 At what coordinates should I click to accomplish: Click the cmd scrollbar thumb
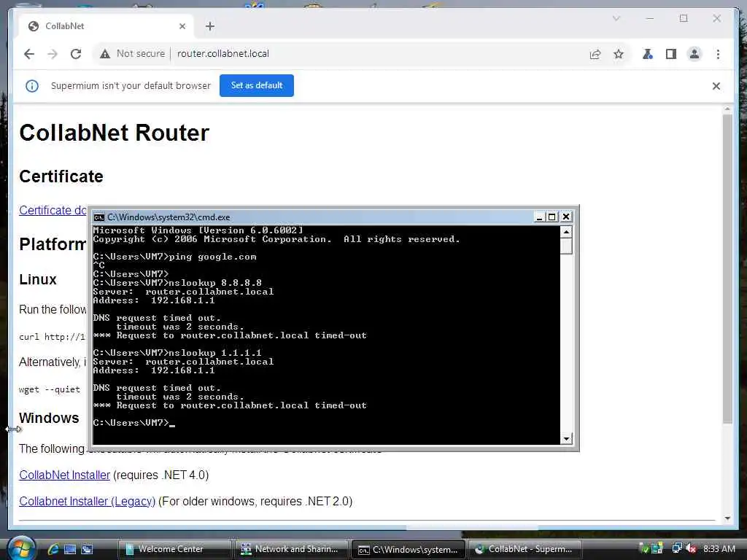566,246
